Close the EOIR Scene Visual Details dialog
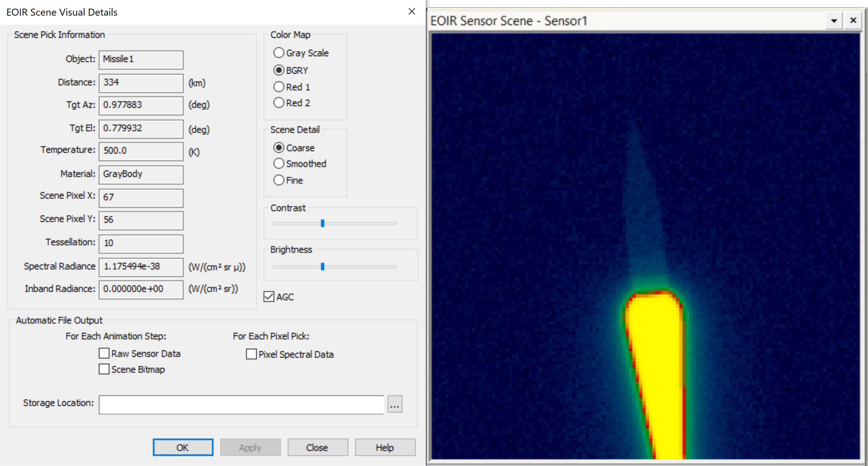Image resolution: width=868 pixels, height=466 pixels. click(x=412, y=11)
